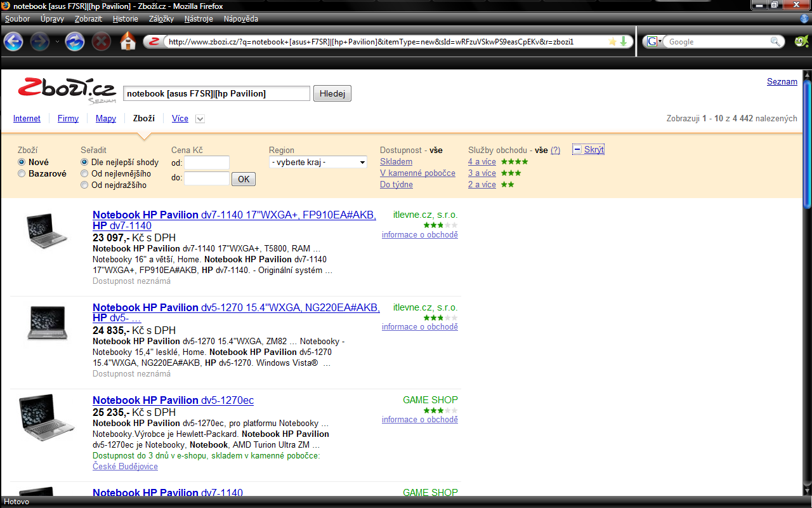Select Dle nejlepší shody sorting
Image resolution: width=812 pixels, height=508 pixels.
[84, 162]
